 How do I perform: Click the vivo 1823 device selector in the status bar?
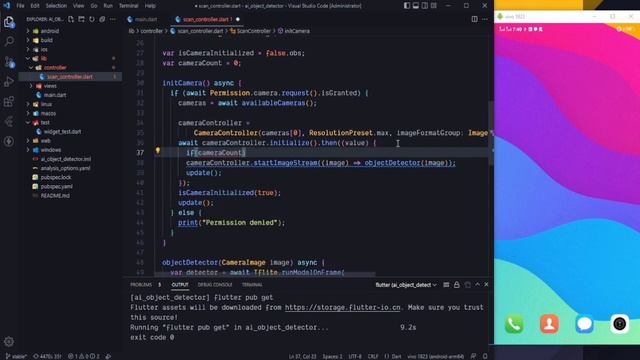(x=436, y=356)
